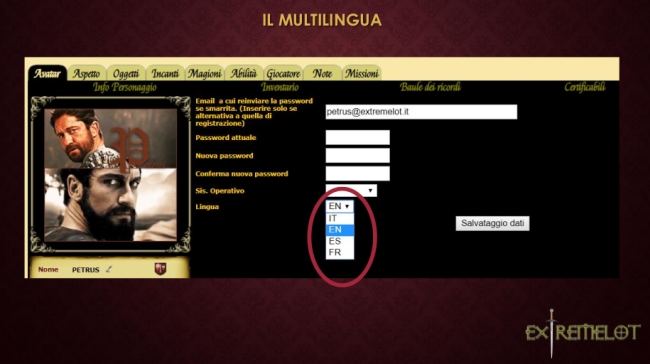Click the red shield crest icon

(160, 269)
